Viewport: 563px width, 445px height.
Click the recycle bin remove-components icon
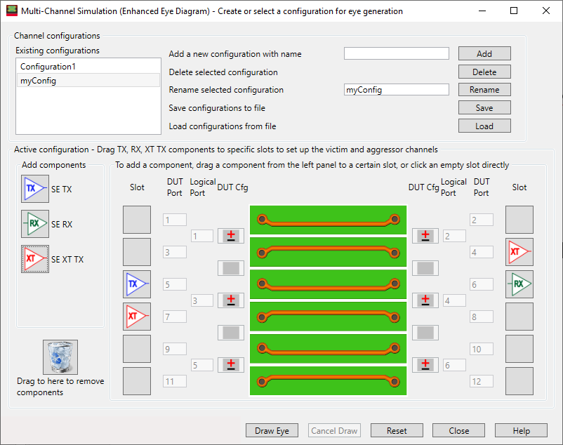[x=60, y=357]
